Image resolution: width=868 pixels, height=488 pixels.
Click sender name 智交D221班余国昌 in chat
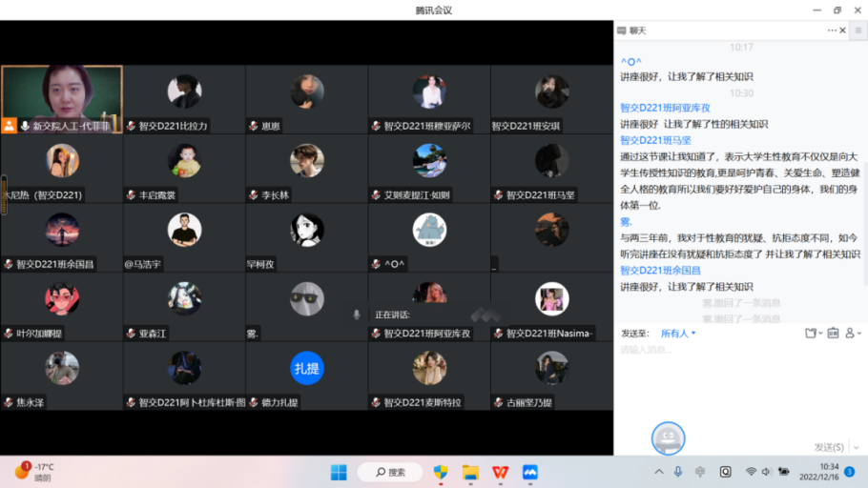(660, 271)
